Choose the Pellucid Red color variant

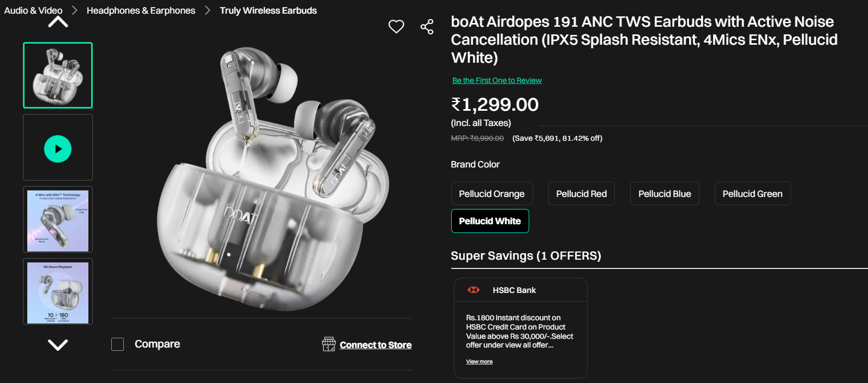point(581,194)
